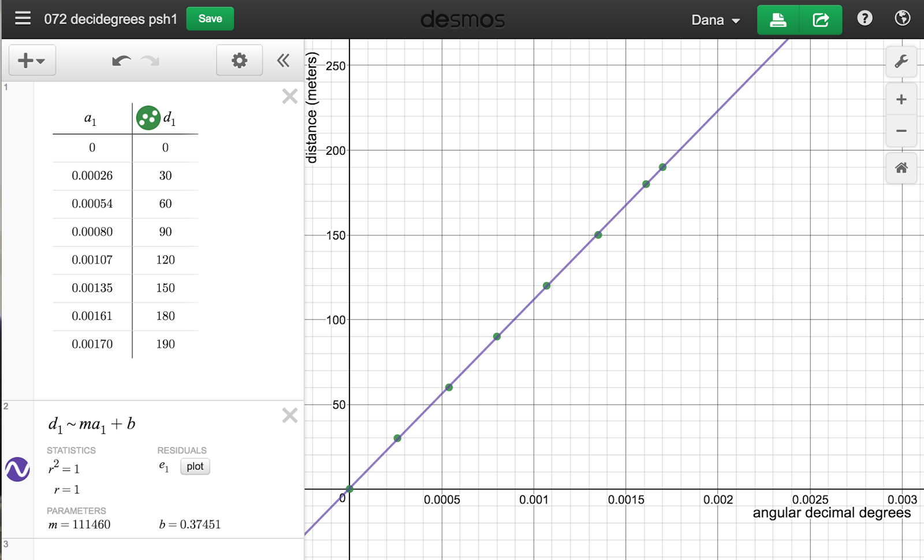Print the current graph

(778, 19)
